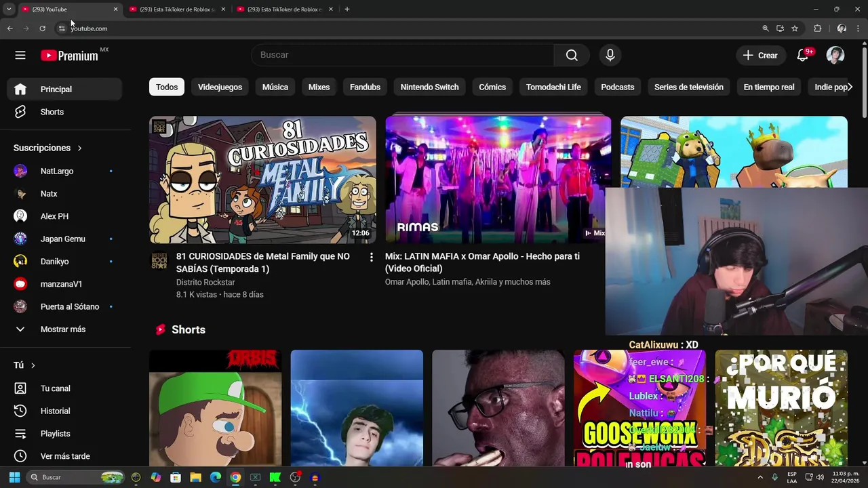Open Ver más tarde in the sidebar

(64, 456)
